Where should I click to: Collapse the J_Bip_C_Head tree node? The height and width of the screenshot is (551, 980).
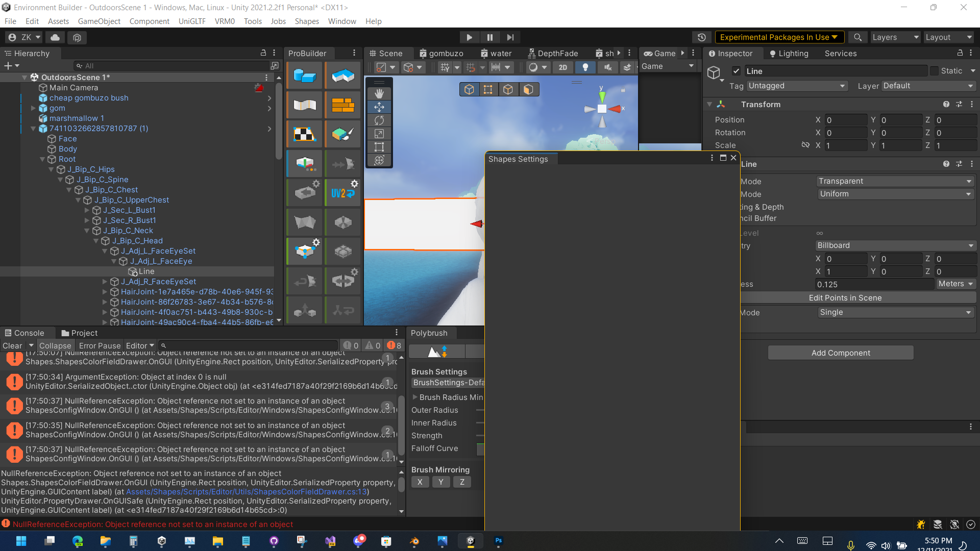pos(96,241)
